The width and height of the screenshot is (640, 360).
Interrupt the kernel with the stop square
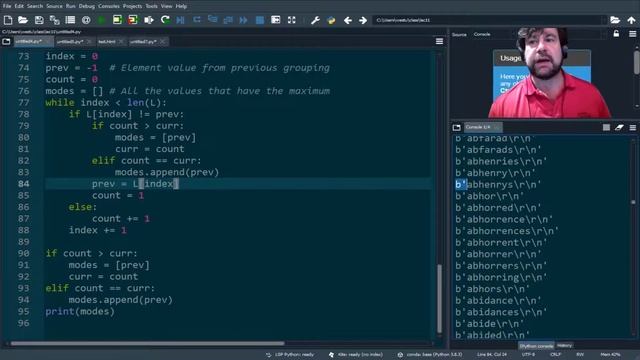pyautogui.click(x=606, y=127)
